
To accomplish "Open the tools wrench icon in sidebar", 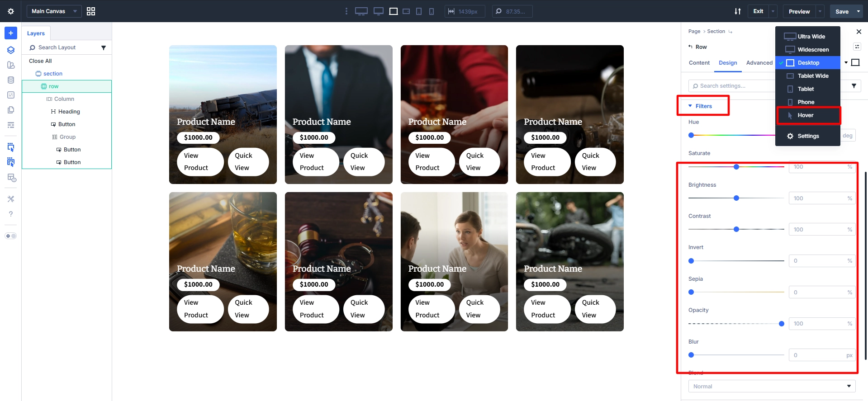I will [x=11, y=199].
